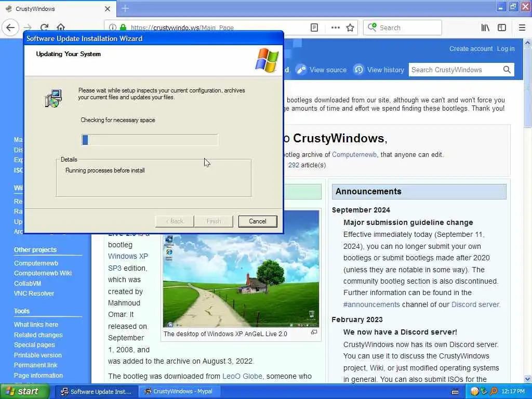Screen dimensions: 532x399
Task: Cancel the Software Update Installation Wizard
Action: [258, 221]
